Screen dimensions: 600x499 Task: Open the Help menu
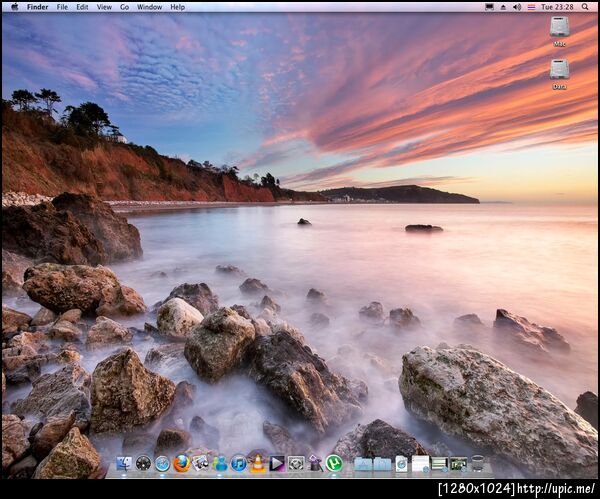(178, 7)
